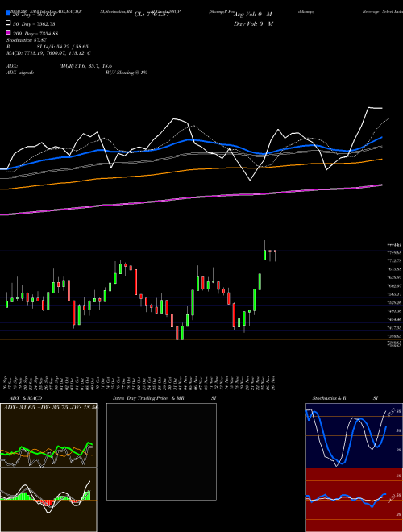Image resolution: width=403 pixels, height=532 pixels.
Task: Open the MACD histogram chart thumbnail
Action: tap(48, 500)
